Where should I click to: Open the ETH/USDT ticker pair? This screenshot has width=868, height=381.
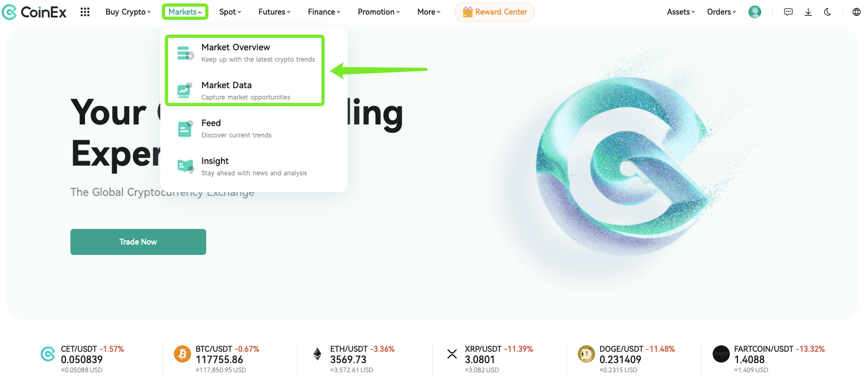click(x=362, y=359)
